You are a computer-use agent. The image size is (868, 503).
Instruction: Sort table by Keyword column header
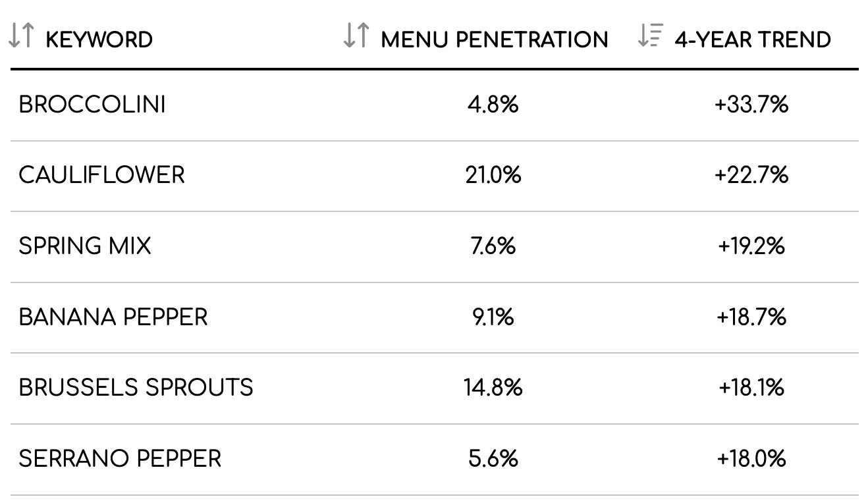99,40
